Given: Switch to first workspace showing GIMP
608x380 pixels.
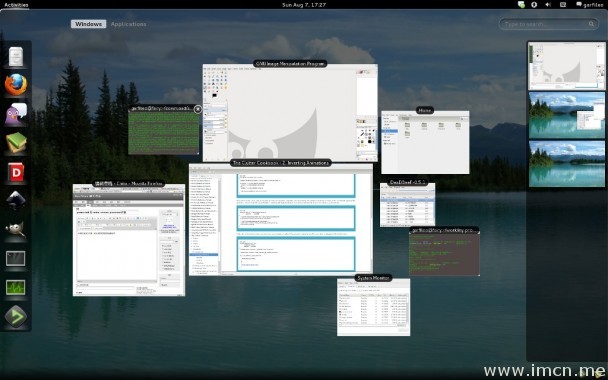Looking at the screenshot, I should point(567,66).
